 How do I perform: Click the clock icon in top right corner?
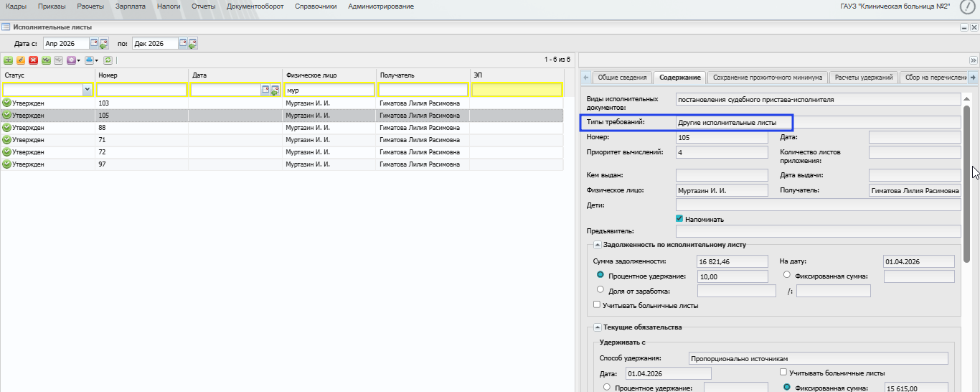[x=967, y=6]
